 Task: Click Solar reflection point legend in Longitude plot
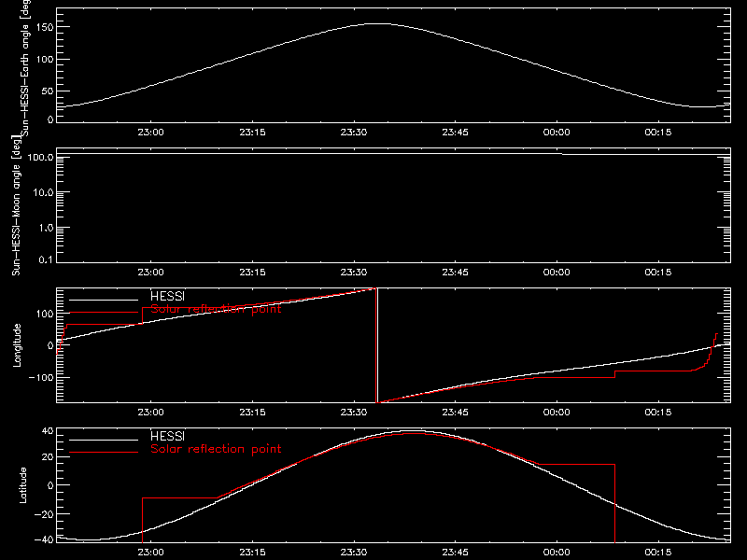(x=216, y=309)
